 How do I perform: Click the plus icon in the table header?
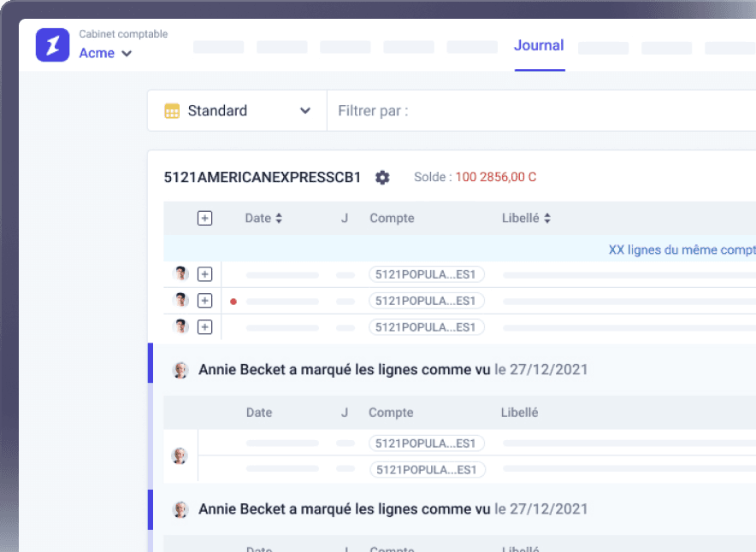[204, 218]
